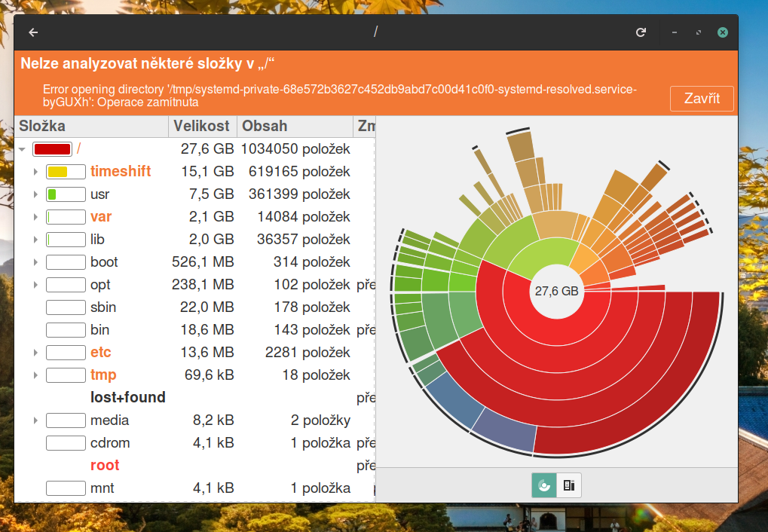
Task: Collapse the root / folder row
Action: [23, 149]
